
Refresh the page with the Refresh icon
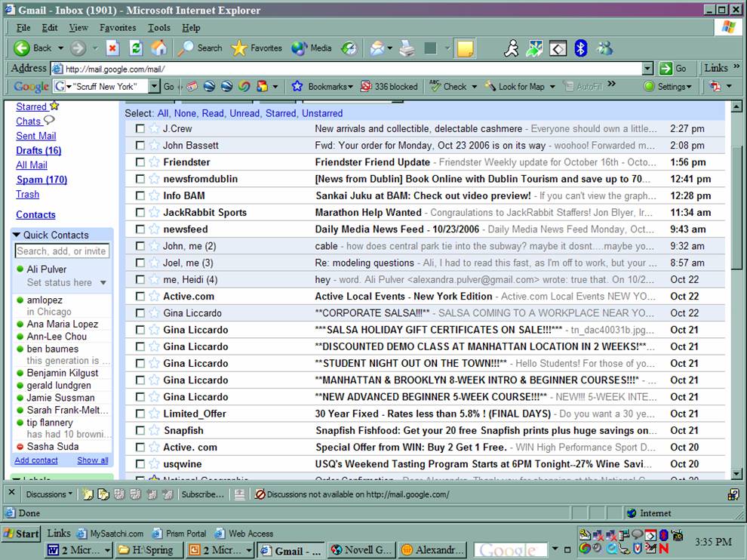point(136,48)
